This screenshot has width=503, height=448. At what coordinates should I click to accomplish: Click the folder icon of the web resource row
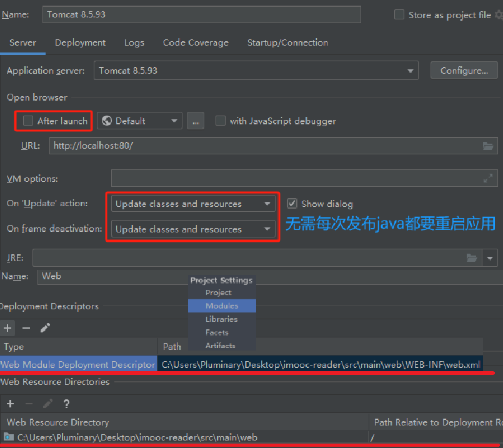click(x=9, y=437)
